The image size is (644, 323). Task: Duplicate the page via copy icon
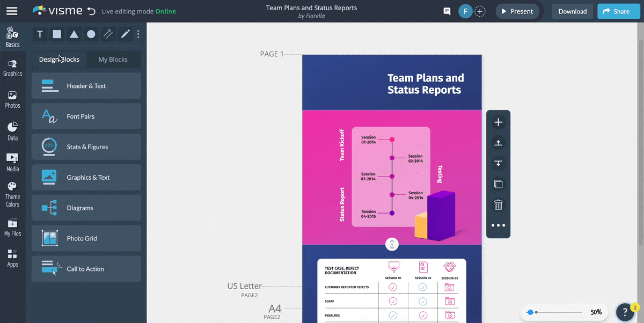coord(498,183)
